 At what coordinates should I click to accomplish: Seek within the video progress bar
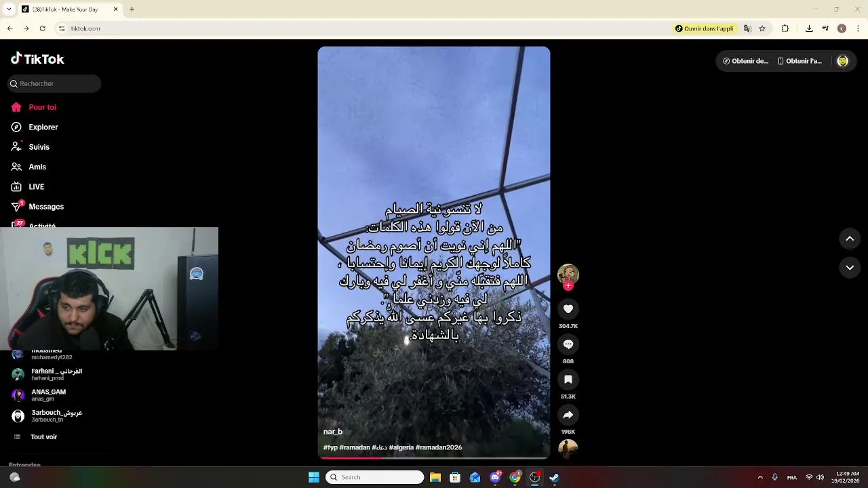(434, 457)
